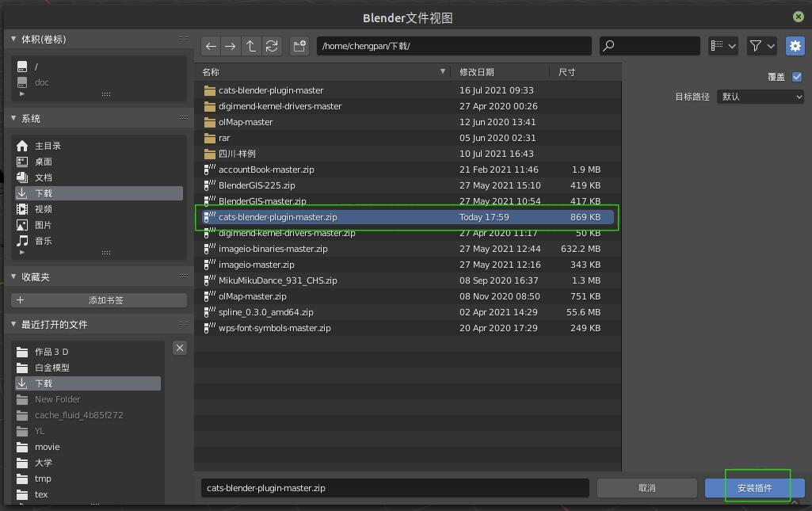Collapse the 系统 panel
812x511 pixels.
click(13, 118)
